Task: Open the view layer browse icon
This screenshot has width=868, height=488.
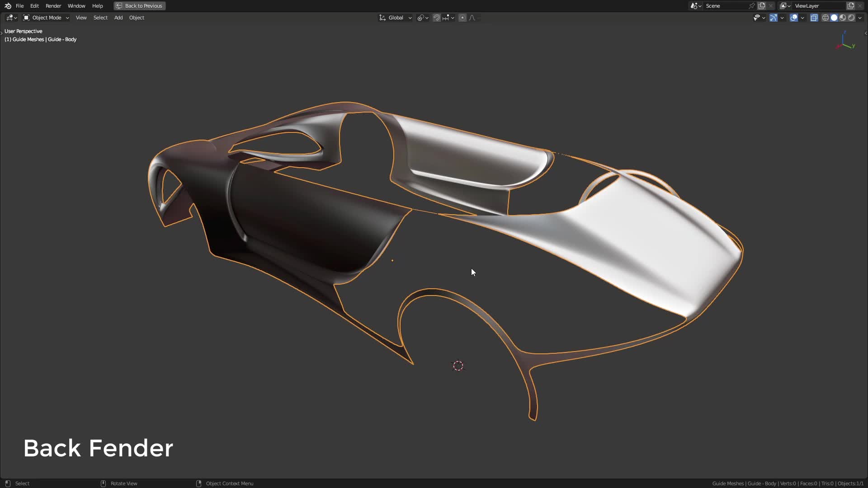Action: [x=785, y=6]
